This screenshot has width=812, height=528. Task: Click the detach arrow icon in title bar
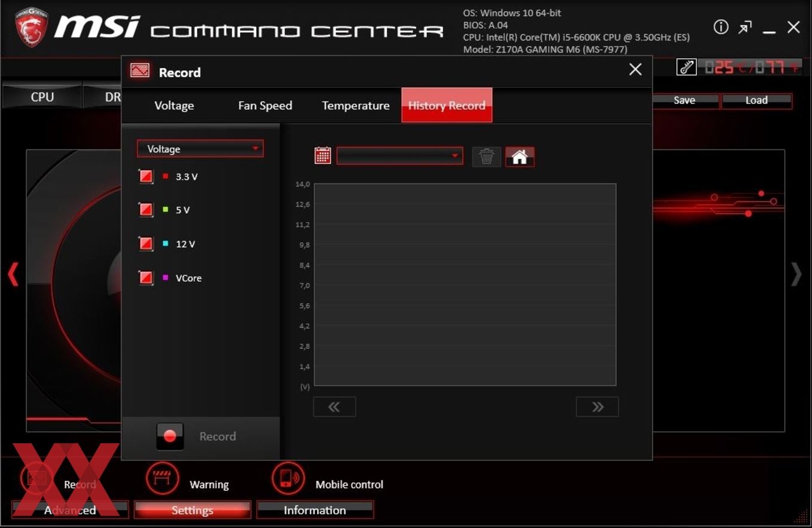745,27
